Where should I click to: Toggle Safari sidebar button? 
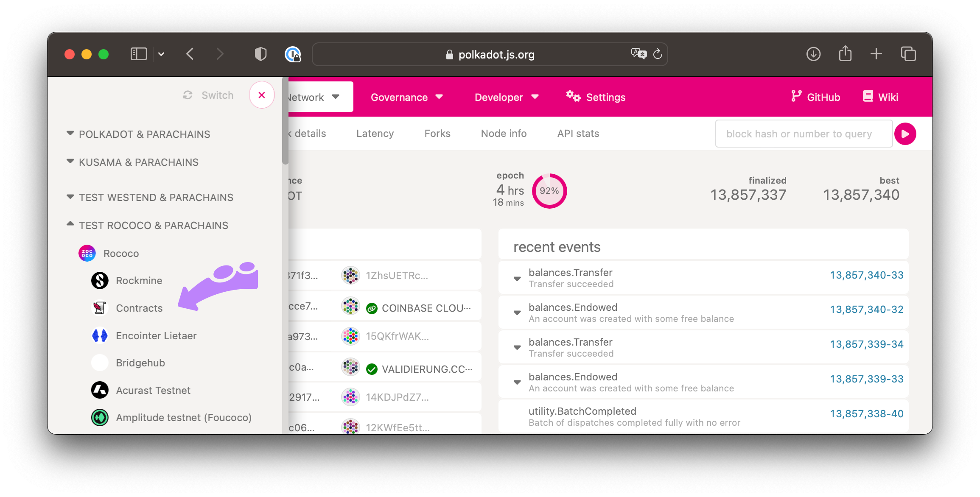pyautogui.click(x=139, y=54)
